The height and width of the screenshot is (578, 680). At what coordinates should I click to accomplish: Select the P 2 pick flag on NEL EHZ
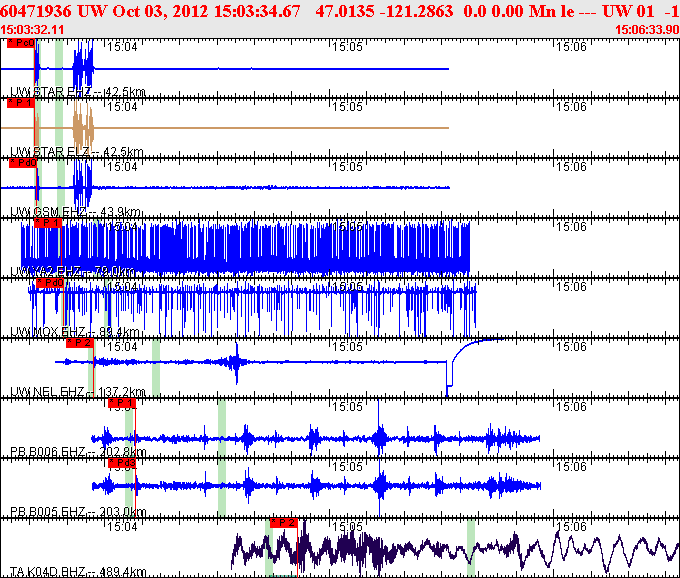click(x=80, y=343)
